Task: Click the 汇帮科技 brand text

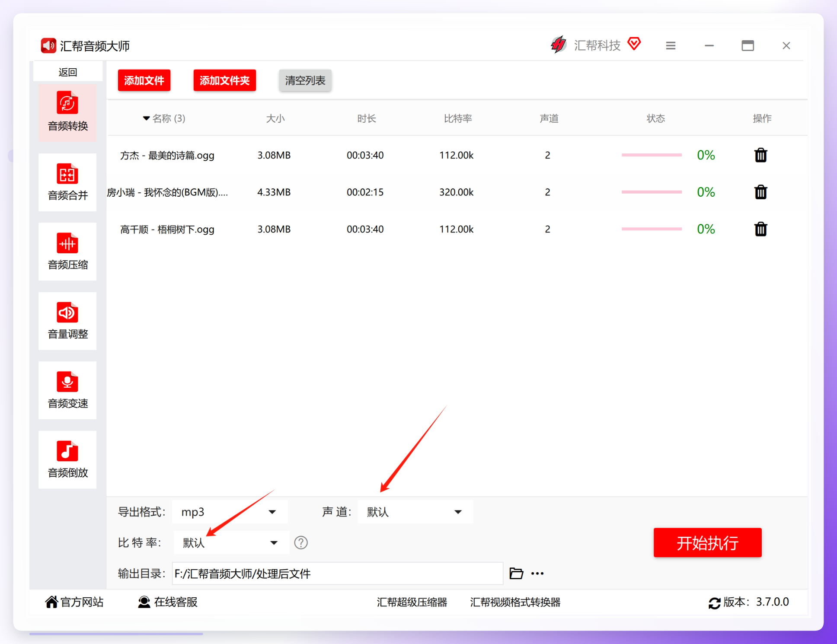Action: click(x=597, y=45)
